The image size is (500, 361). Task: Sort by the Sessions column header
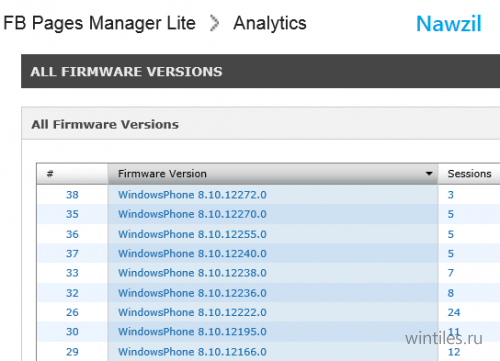(x=469, y=174)
